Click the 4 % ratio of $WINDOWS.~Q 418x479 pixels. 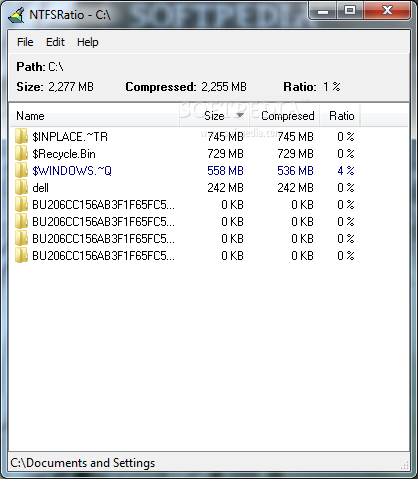tap(346, 171)
